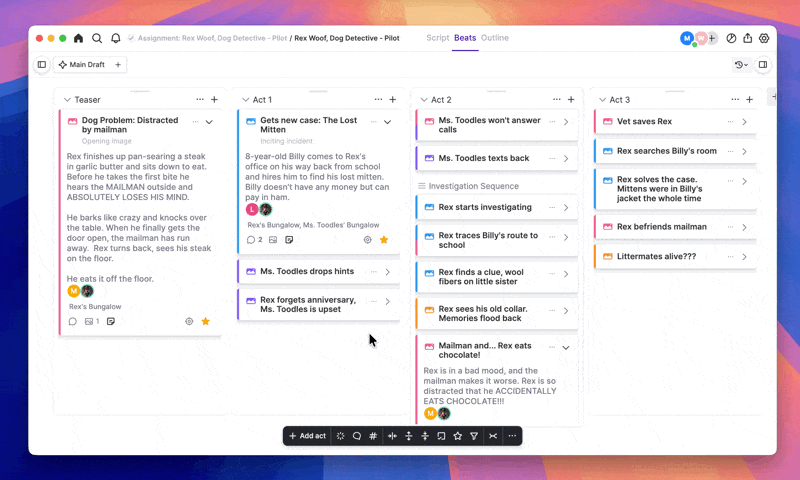Expand the Ms. Toodles drops hints beat
Image resolution: width=800 pixels, height=480 pixels.
pos(387,272)
